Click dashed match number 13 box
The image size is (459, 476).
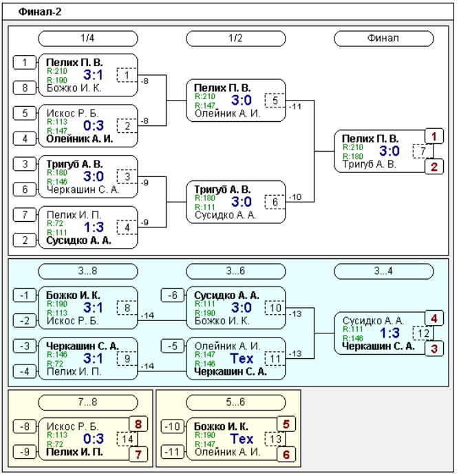[275, 439]
